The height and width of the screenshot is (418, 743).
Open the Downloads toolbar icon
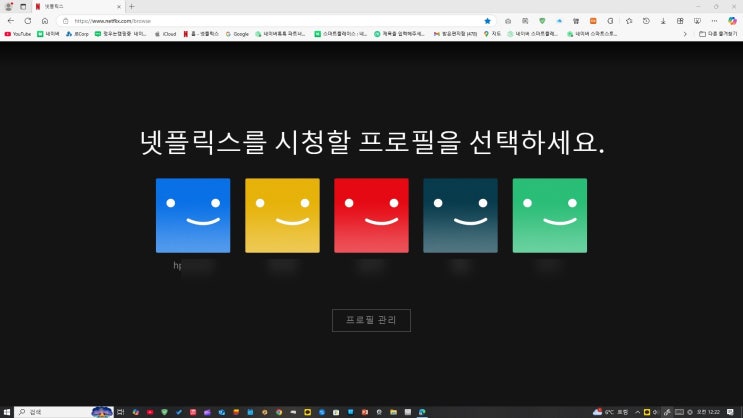663,21
